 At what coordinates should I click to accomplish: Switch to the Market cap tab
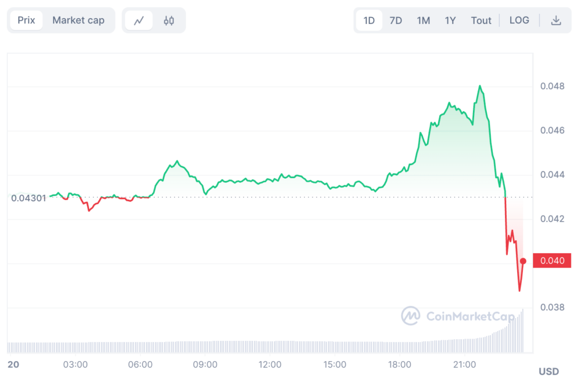tap(79, 21)
